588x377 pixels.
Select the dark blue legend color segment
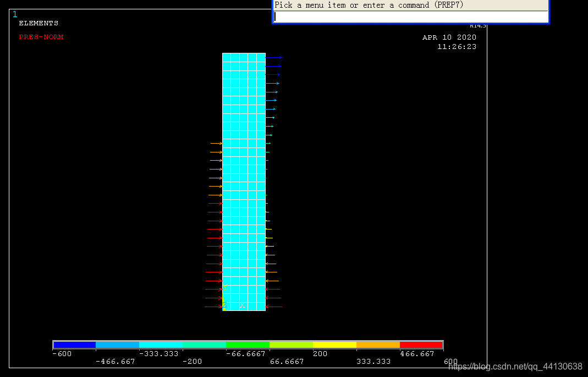click(x=74, y=345)
